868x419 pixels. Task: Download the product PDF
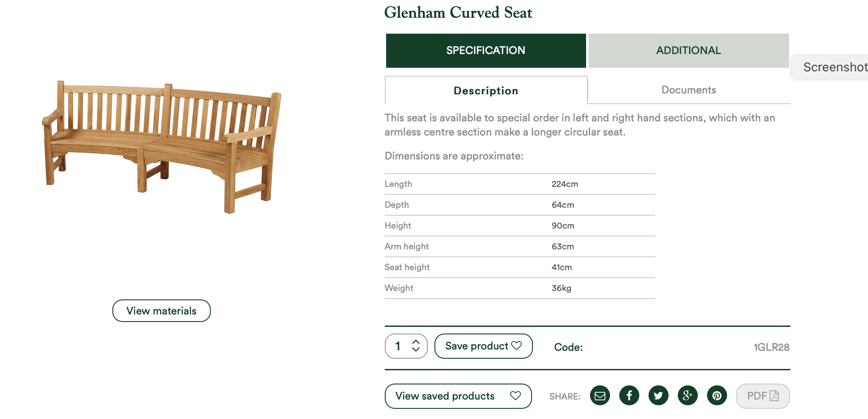(763, 396)
